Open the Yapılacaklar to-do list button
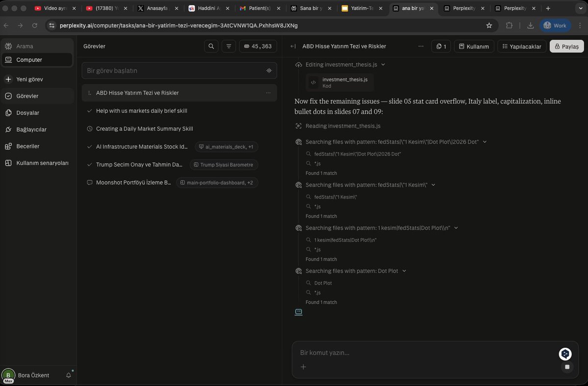 coord(522,47)
